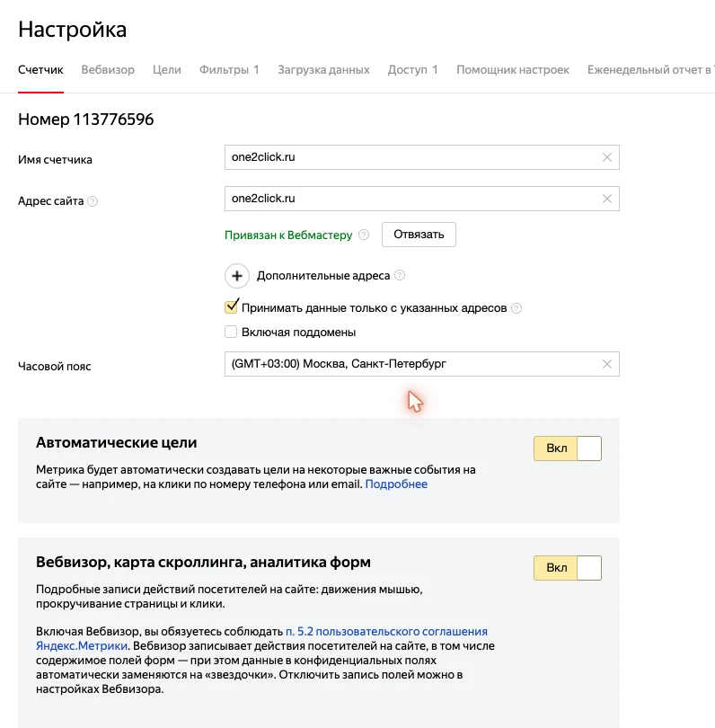Go to the Загрузка данных tab
Screen dimensions: 715x728
tap(323, 69)
